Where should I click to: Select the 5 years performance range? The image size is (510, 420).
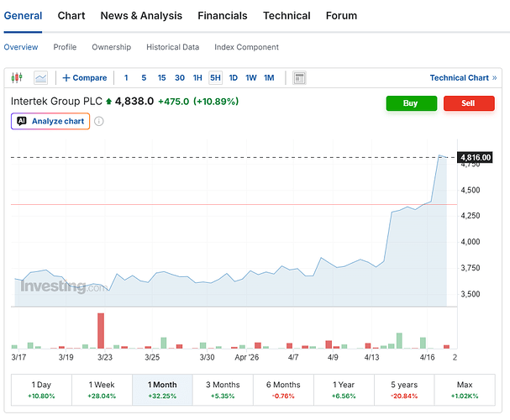(x=404, y=390)
